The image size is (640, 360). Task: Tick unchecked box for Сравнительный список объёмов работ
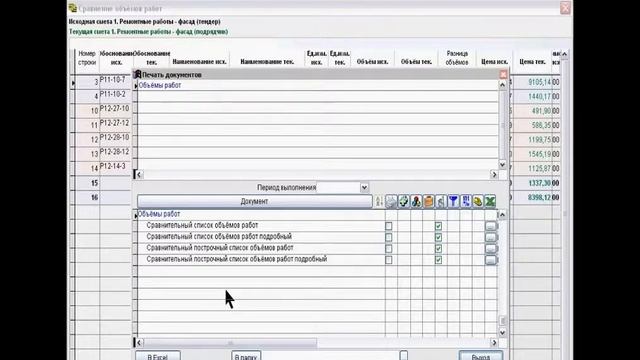point(389,226)
